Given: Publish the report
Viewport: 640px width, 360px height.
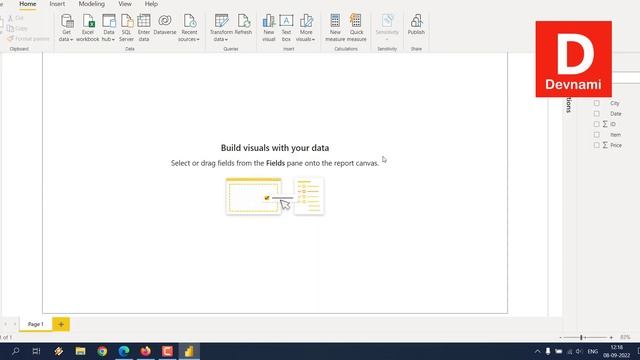Looking at the screenshot, I should point(416,24).
